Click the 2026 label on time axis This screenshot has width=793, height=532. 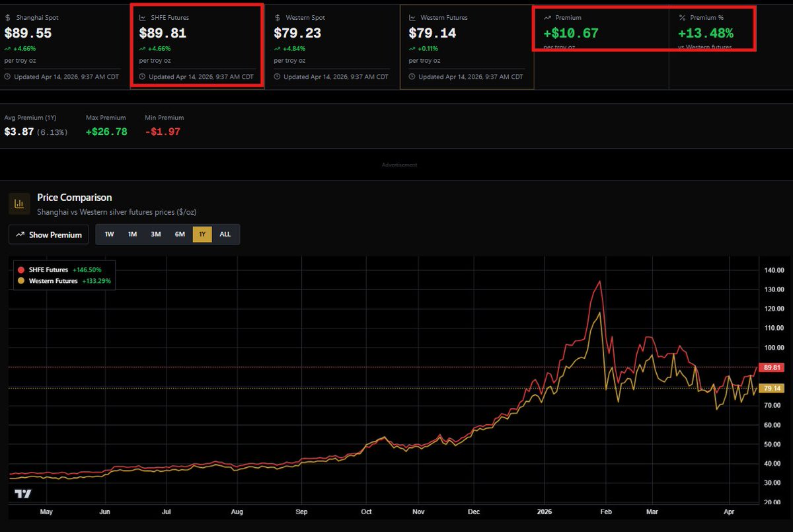coord(544,512)
